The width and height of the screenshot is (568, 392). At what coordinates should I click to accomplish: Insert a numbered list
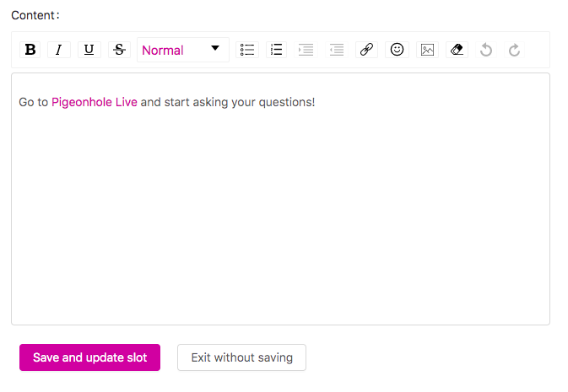point(276,50)
